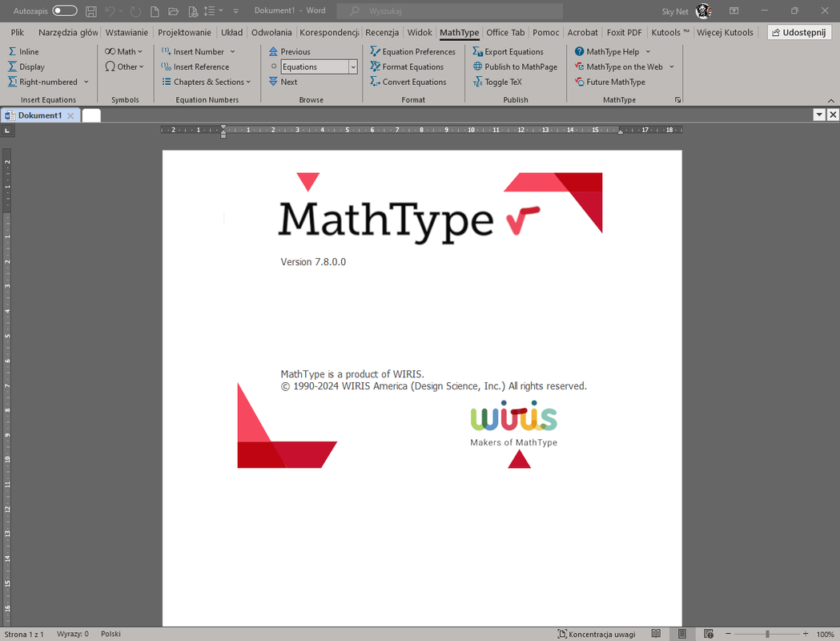This screenshot has width=840, height=641.
Task: Open the Plik tab
Action: click(x=18, y=33)
